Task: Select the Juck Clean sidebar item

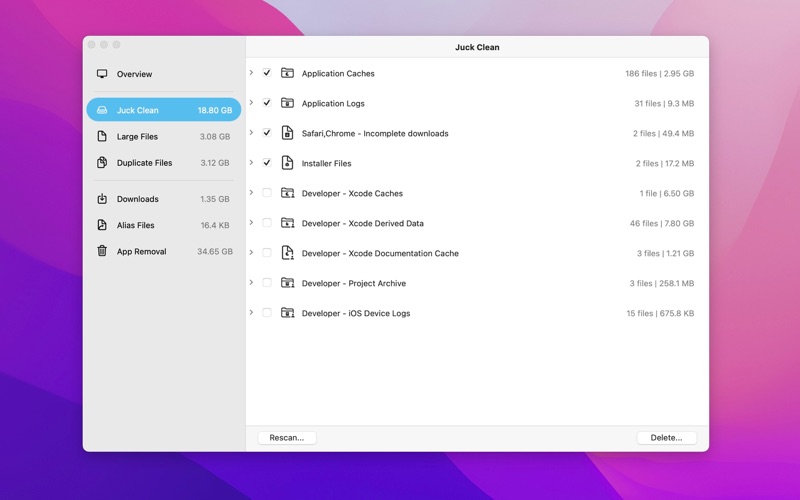Action: click(164, 110)
